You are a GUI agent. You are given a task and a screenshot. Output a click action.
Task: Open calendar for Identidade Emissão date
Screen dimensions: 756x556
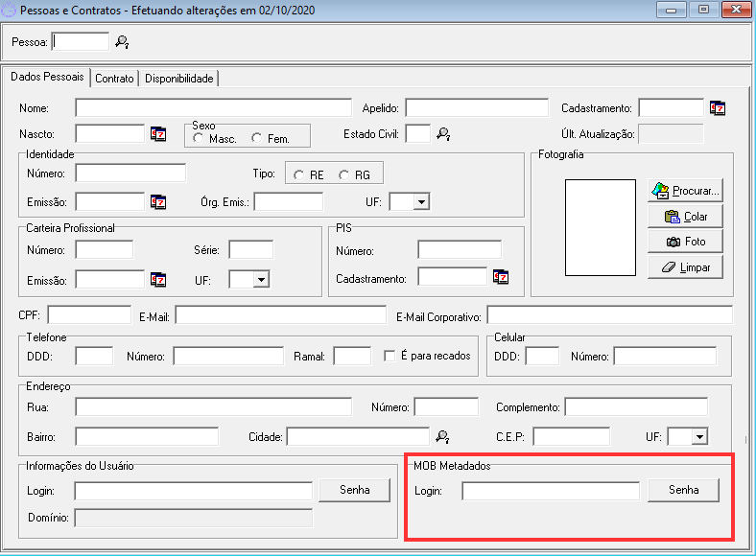(x=159, y=202)
